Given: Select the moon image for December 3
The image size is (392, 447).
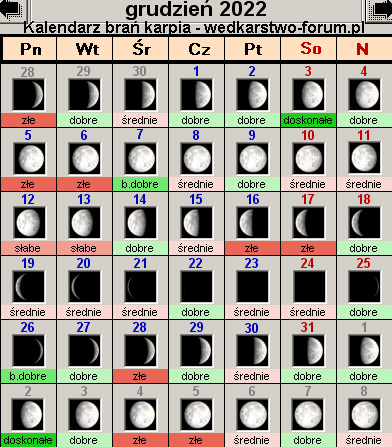Looking at the screenshot, I should 308,95.
